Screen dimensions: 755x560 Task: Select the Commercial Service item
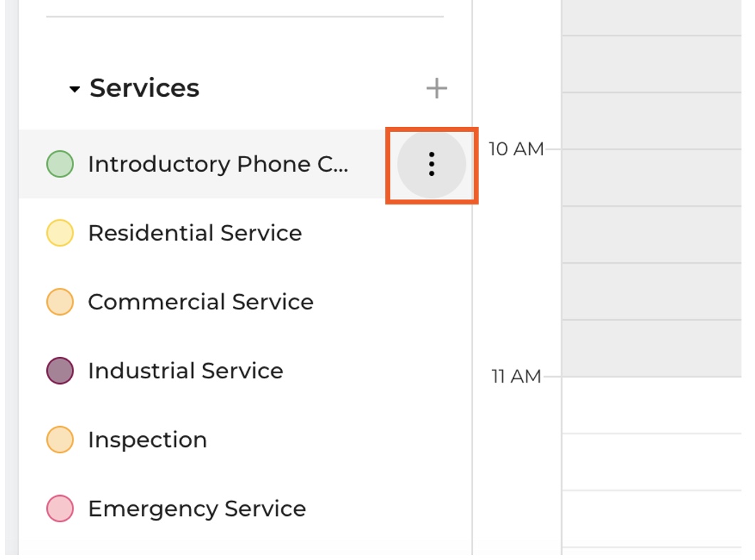coord(200,302)
